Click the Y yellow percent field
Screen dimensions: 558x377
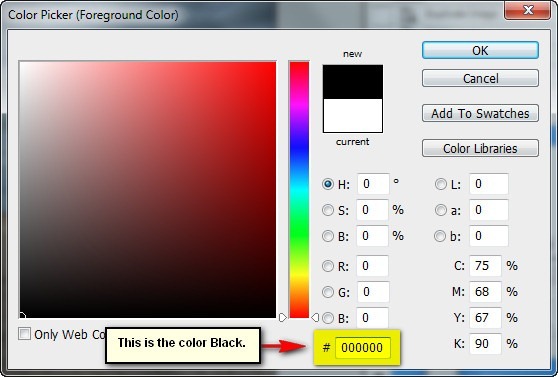point(485,318)
